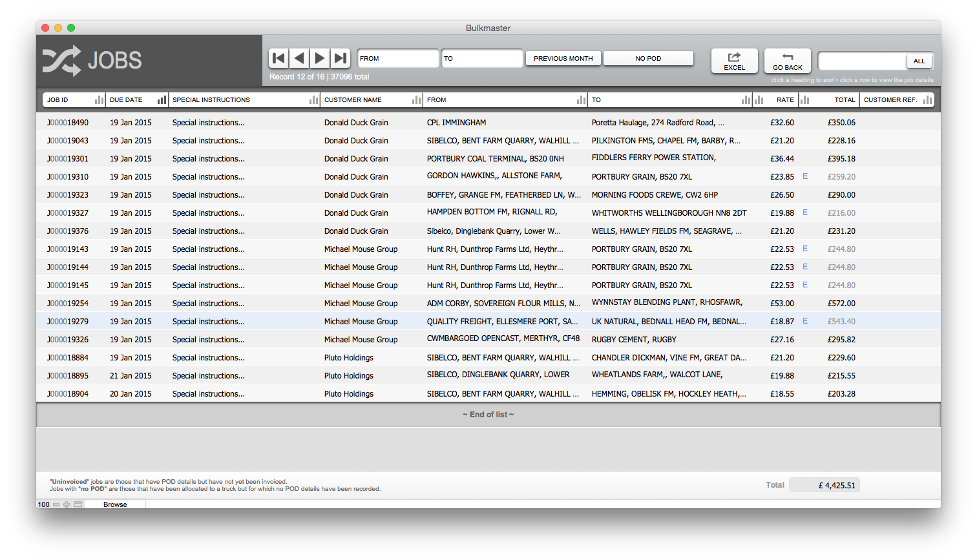Image resolution: width=977 pixels, height=560 pixels.
Task: Toggle the status toolbar icon
Action: 78,504
